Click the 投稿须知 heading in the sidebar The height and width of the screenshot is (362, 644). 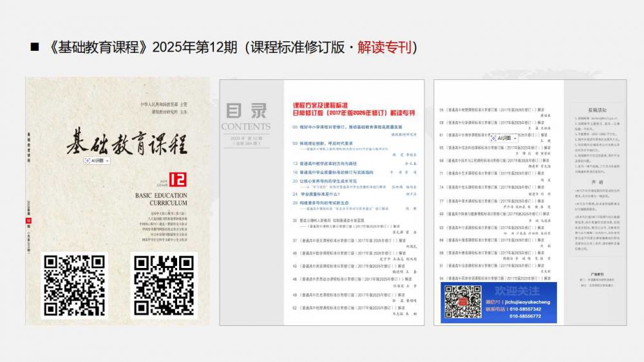point(596,110)
